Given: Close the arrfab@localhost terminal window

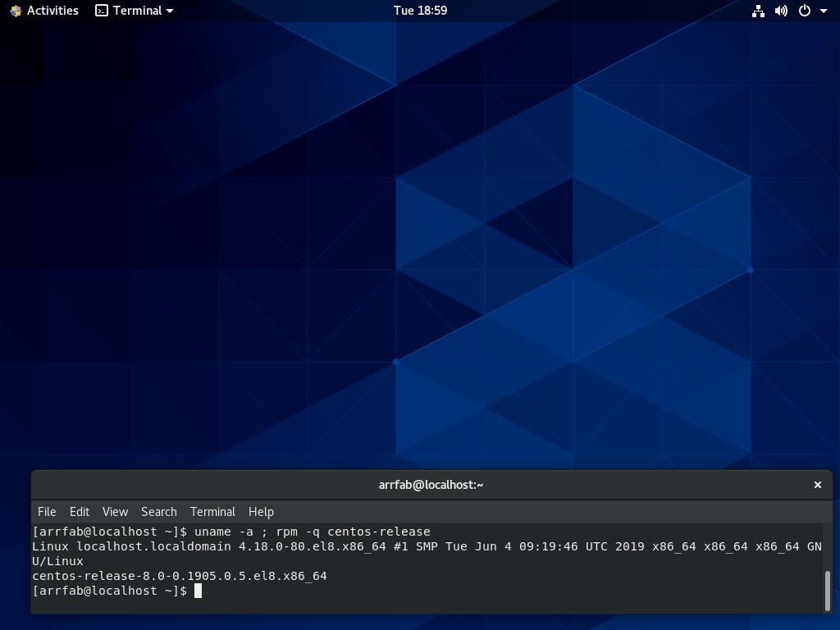Looking at the screenshot, I should [817, 485].
